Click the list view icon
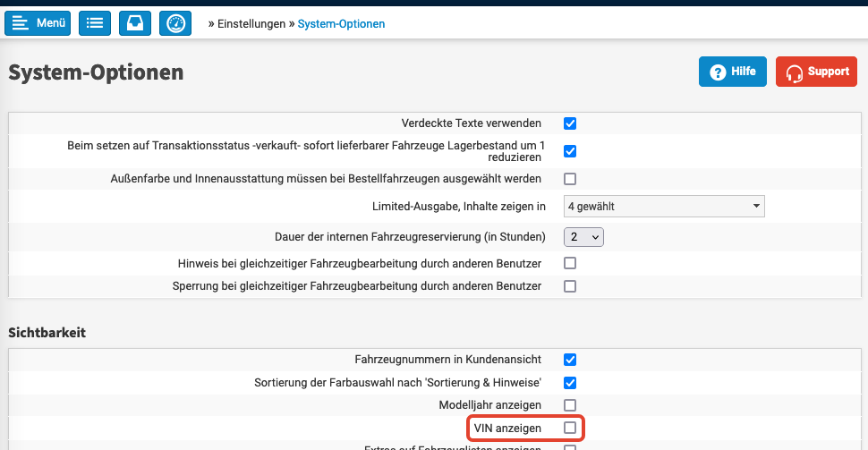 click(95, 23)
